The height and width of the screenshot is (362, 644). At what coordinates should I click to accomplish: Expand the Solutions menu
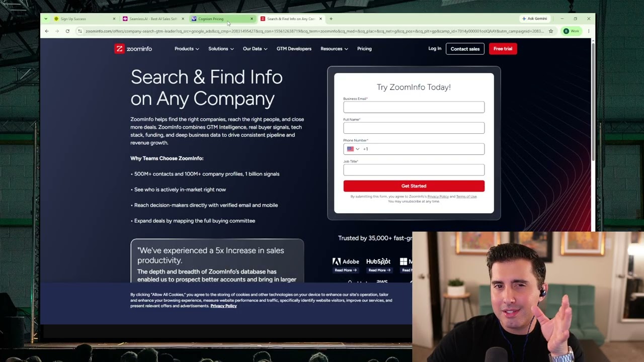[x=221, y=49]
